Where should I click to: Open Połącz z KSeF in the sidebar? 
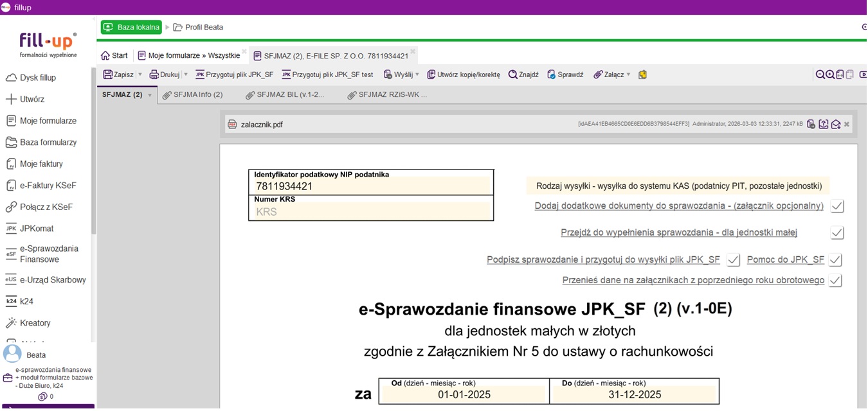(46, 207)
